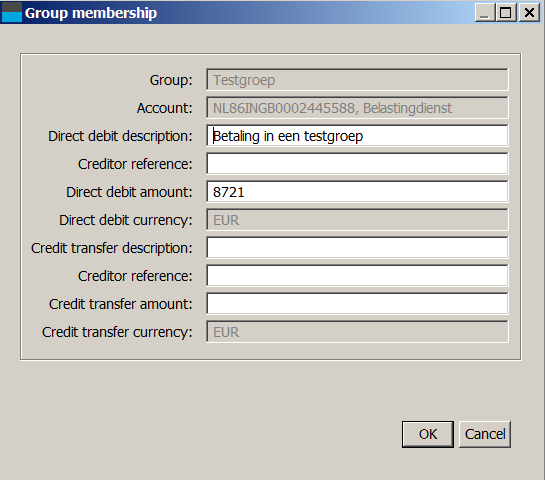The width and height of the screenshot is (545, 480).
Task: Confirm the dialog with OK
Action: click(x=428, y=434)
